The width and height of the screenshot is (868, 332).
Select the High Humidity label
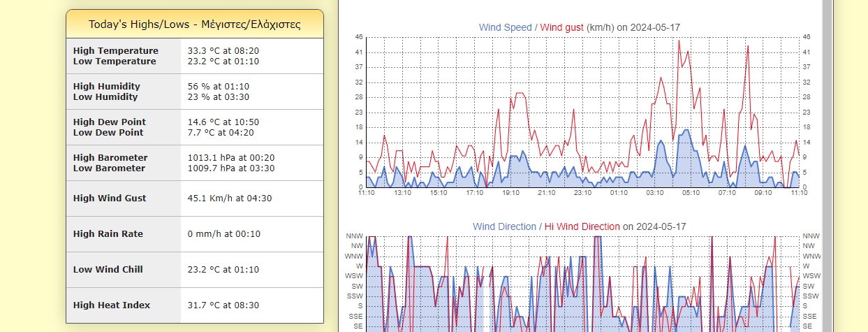coord(107,87)
